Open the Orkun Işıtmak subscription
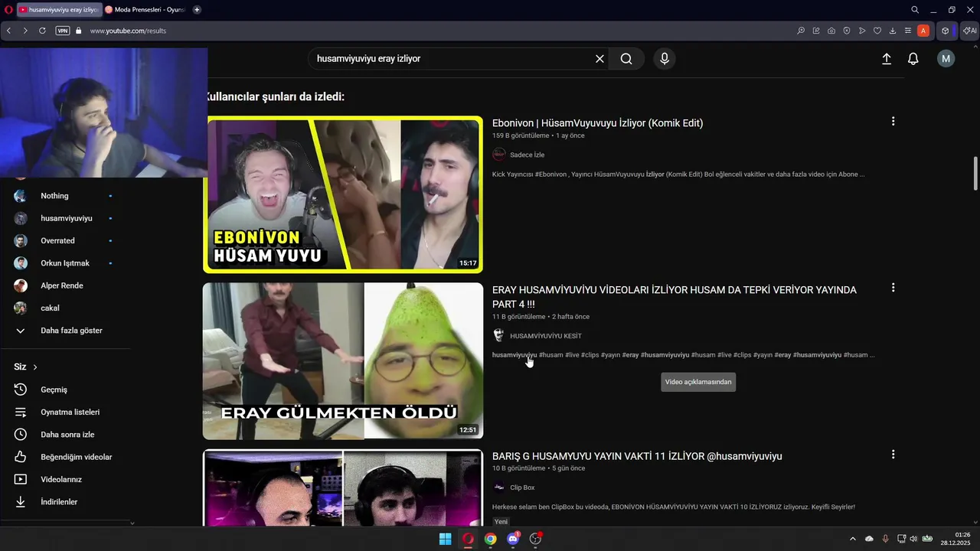Image resolution: width=980 pixels, height=551 pixels. pos(65,263)
